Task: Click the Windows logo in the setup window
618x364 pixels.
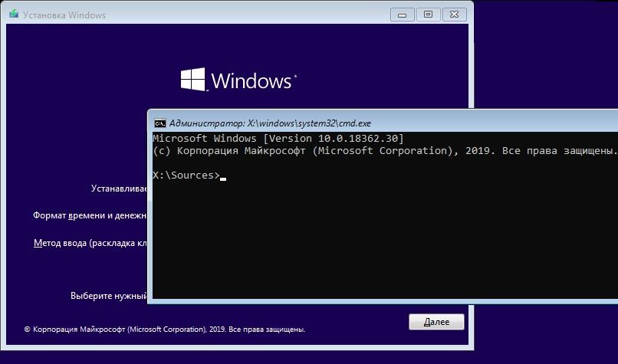Action: (238, 80)
